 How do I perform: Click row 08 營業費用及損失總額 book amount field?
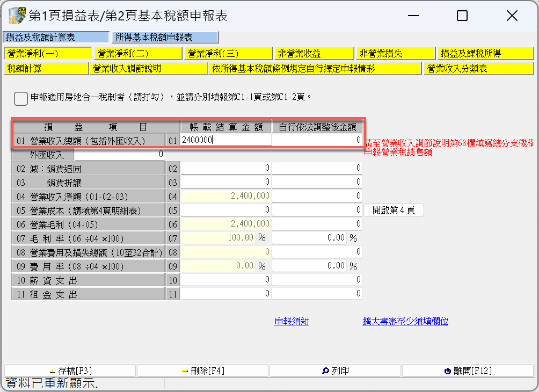pos(226,252)
